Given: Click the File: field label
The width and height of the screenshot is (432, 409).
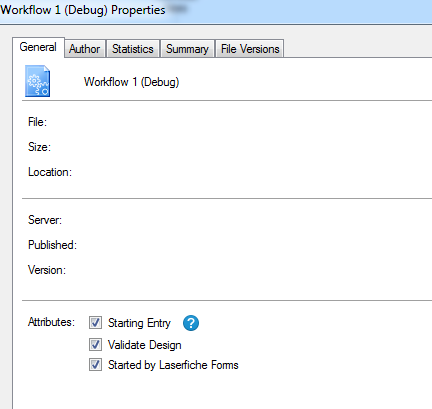Looking at the screenshot, I should pyautogui.click(x=37, y=122).
